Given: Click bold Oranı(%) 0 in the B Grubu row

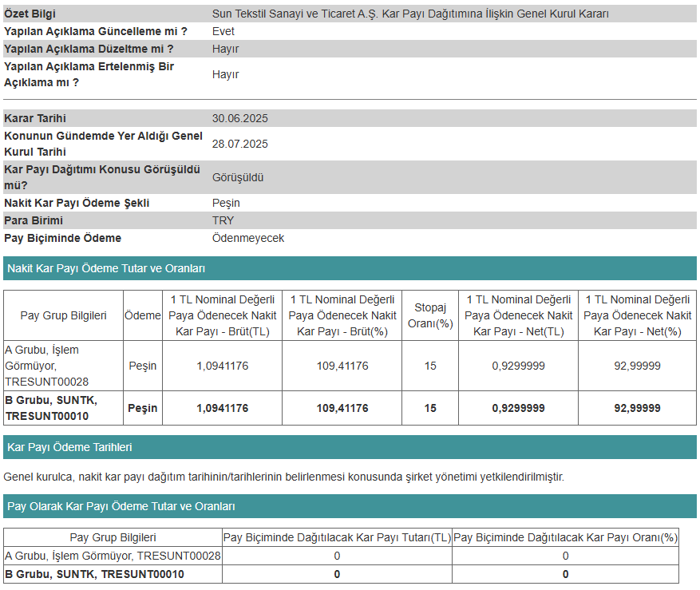Looking at the screenshot, I should tap(566, 574).
